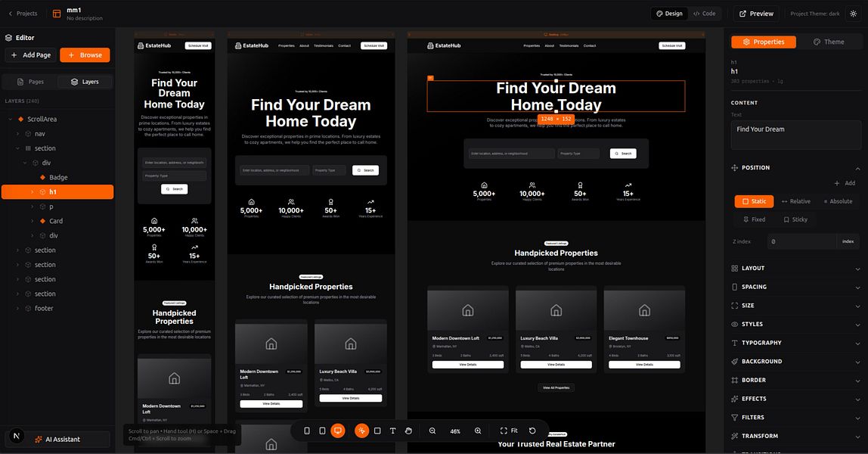Viewport: 868px width, 454px height.
Task: Switch to Properties tab
Action: [764, 42]
